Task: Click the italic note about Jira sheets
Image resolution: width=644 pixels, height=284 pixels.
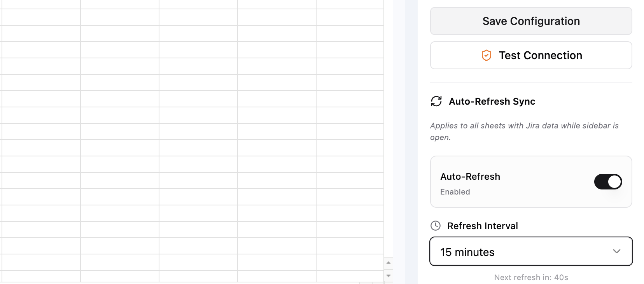Action: click(x=524, y=131)
